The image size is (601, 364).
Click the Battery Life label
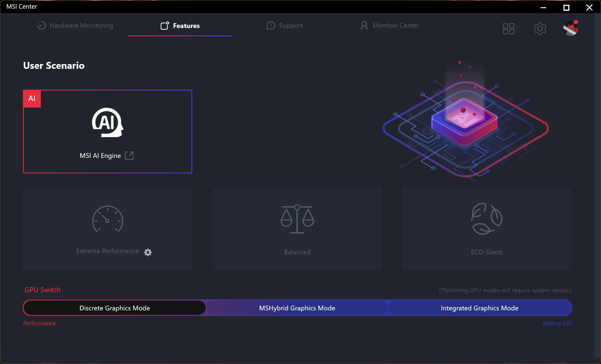tap(557, 323)
